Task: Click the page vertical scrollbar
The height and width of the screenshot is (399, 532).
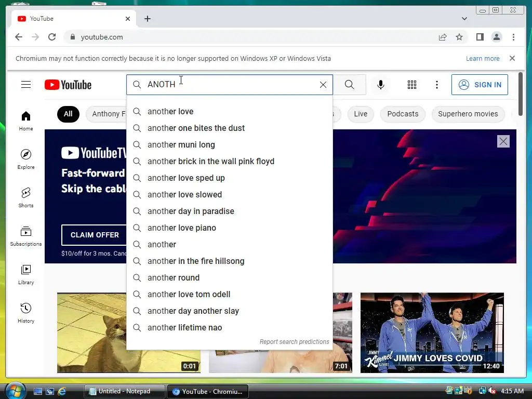Action: [521, 94]
